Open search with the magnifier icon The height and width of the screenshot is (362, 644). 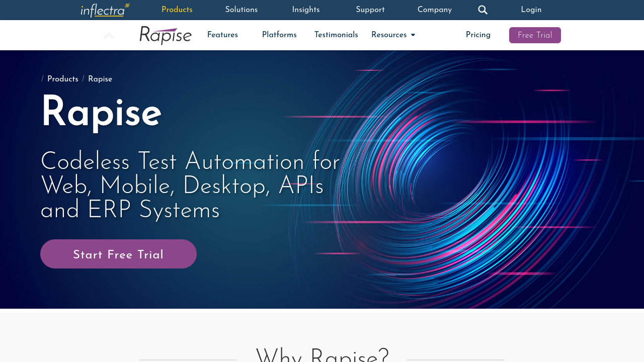coord(482,10)
